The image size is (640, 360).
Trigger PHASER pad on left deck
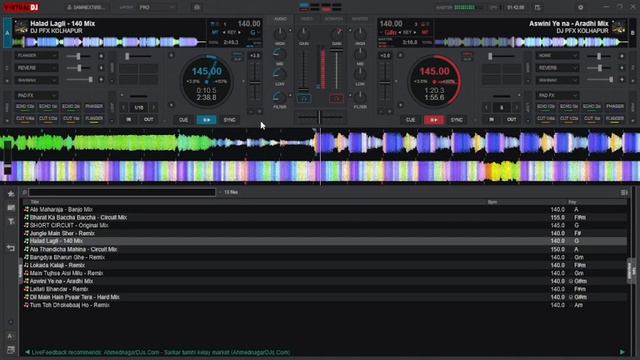[94, 107]
